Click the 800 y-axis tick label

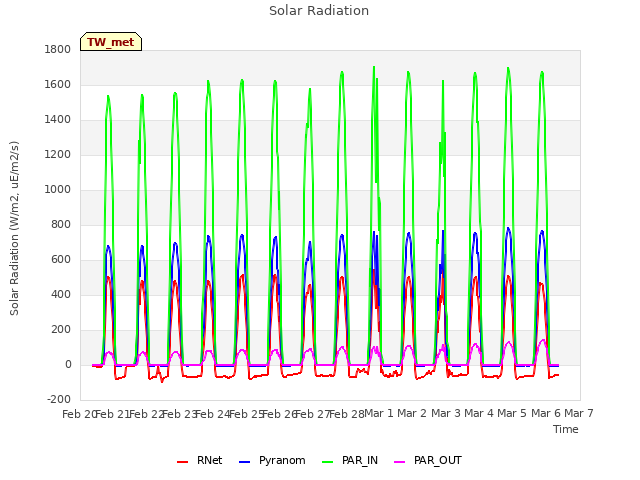(x=61, y=224)
